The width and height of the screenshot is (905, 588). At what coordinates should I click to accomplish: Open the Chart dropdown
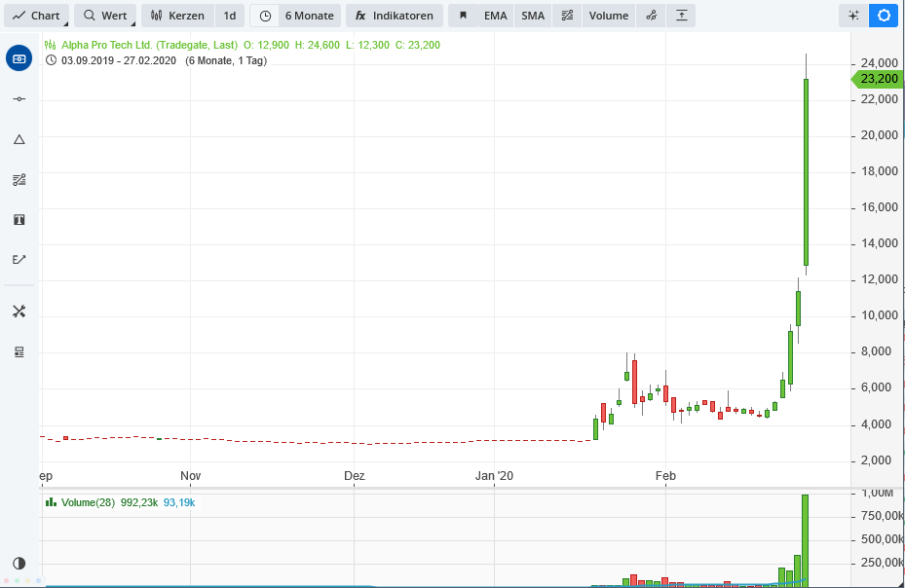[x=37, y=16]
